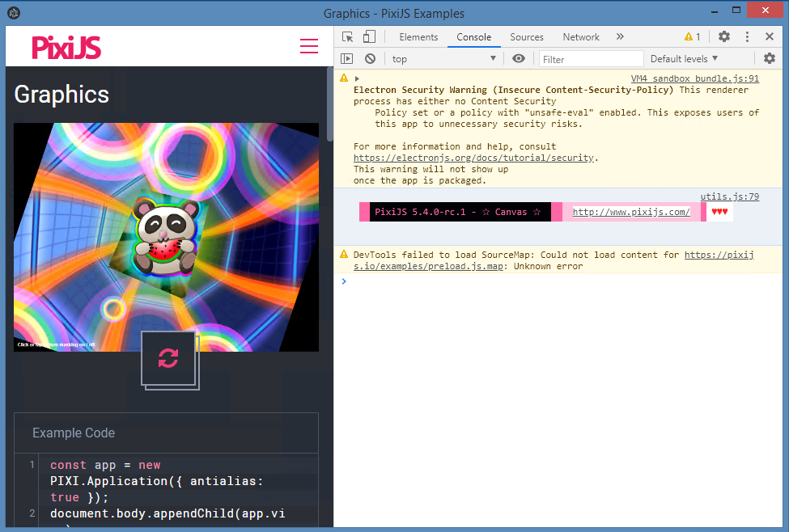Click the warning count indicator
Screen dimensions: 789x532
tap(692, 36)
